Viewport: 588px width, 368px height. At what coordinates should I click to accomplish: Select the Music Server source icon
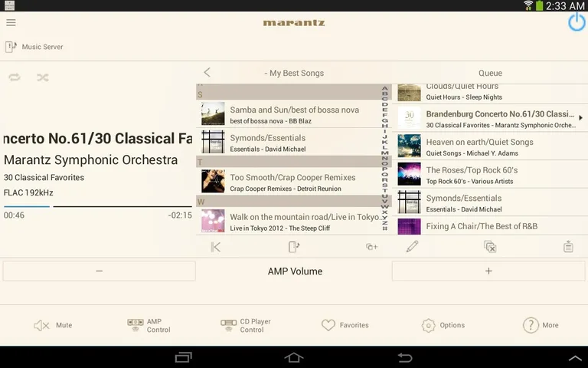coord(11,47)
